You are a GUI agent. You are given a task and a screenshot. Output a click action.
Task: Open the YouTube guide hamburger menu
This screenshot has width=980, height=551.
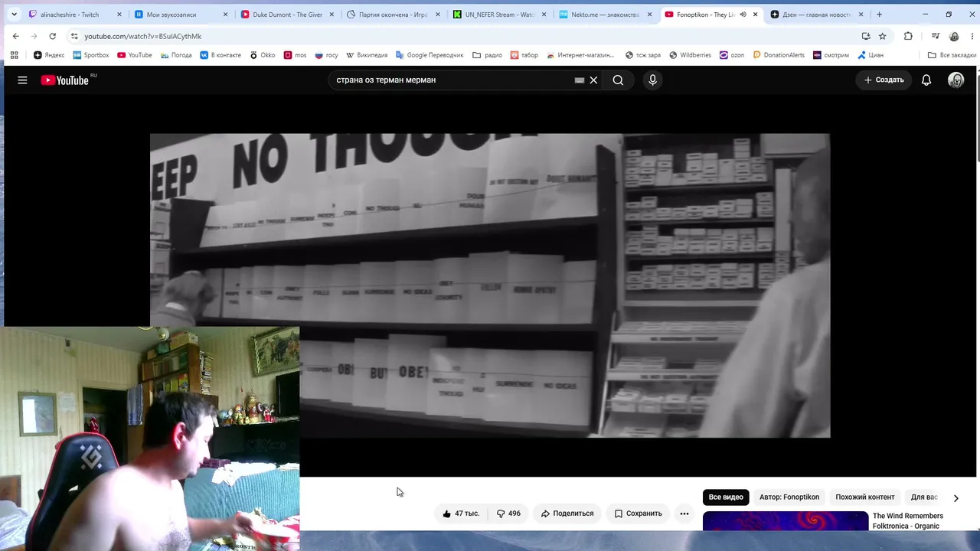22,80
